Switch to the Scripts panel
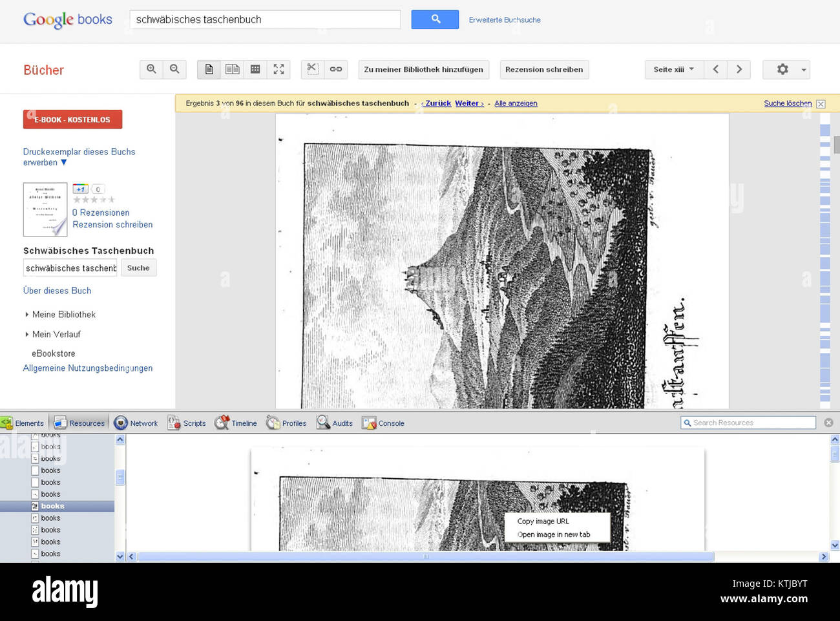This screenshot has height=621, width=840. point(186,423)
